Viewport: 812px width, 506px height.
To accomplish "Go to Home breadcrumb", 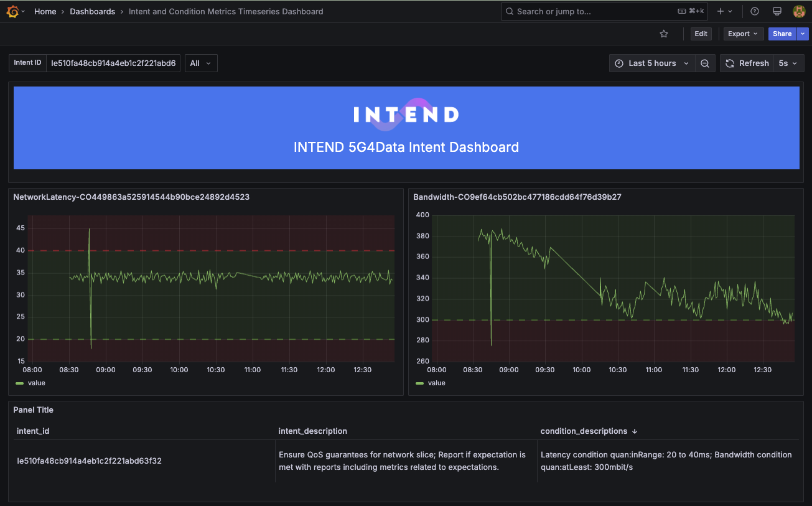I will point(45,11).
